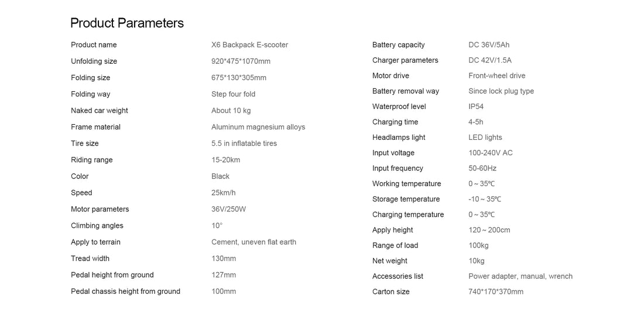Click the Product Parameters heading
Viewport: 644px width, 322px height.
[127, 23]
